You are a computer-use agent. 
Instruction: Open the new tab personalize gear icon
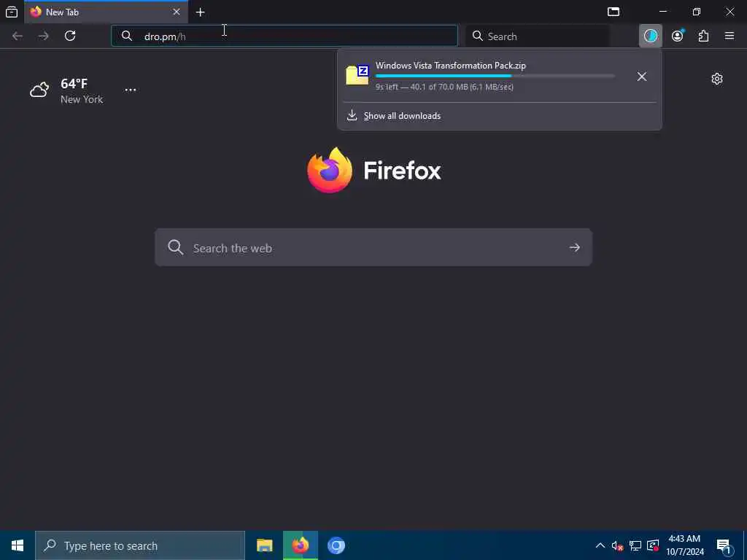click(717, 79)
